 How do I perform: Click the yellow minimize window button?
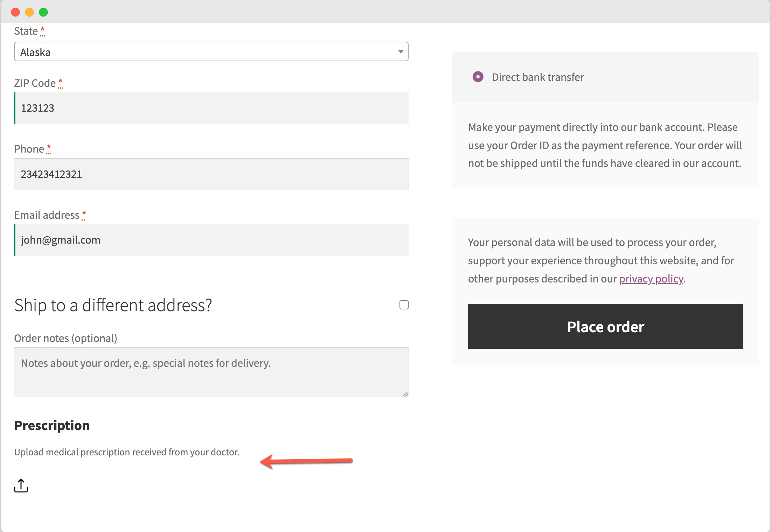point(29,12)
